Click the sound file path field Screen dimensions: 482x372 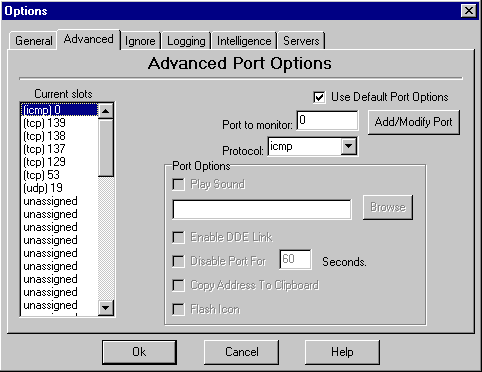tap(262, 209)
